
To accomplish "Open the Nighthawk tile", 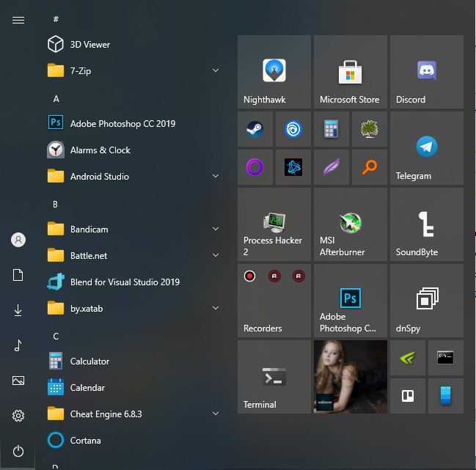I will (274, 72).
